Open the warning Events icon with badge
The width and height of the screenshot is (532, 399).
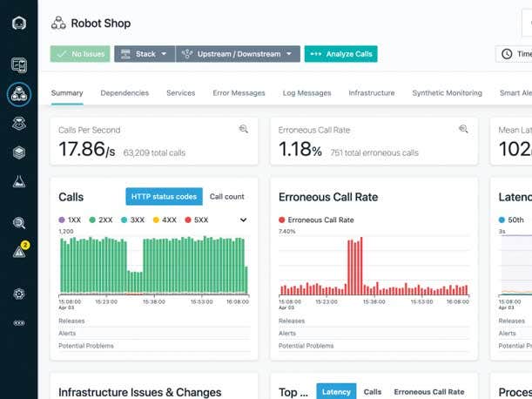point(19,252)
